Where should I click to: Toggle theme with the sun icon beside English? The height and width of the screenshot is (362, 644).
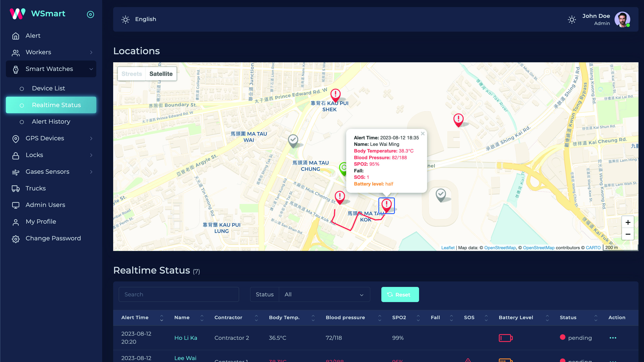[x=126, y=19]
